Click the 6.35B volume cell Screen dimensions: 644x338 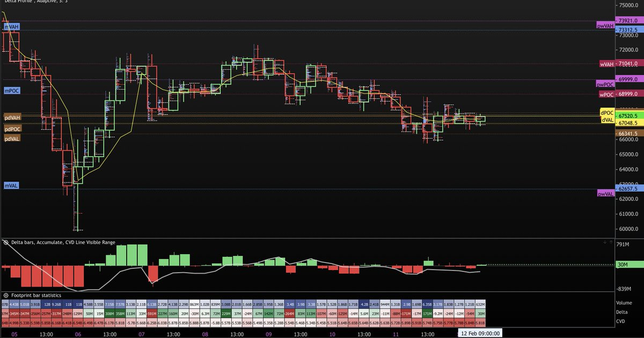coord(427,304)
